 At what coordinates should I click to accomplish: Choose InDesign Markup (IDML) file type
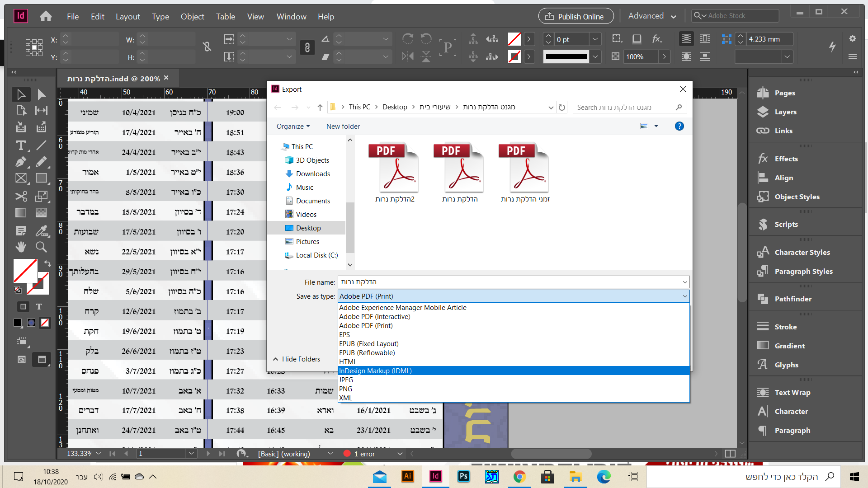click(375, 371)
